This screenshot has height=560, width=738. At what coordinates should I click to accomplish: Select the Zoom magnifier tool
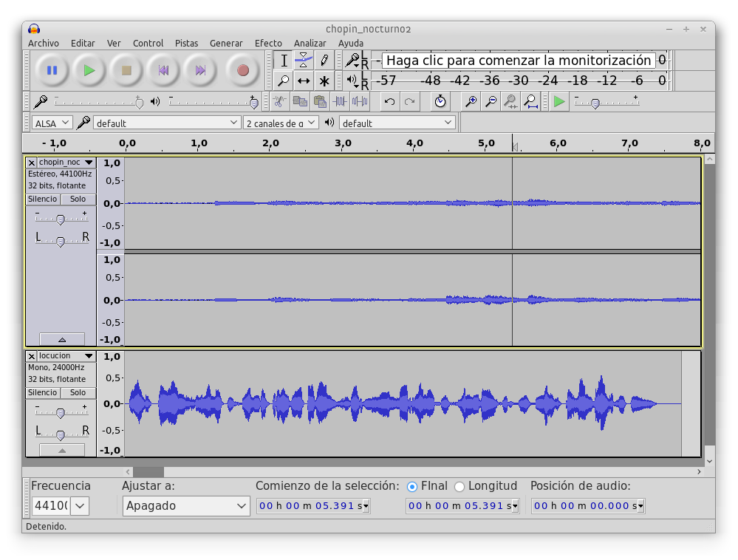coord(284,81)
